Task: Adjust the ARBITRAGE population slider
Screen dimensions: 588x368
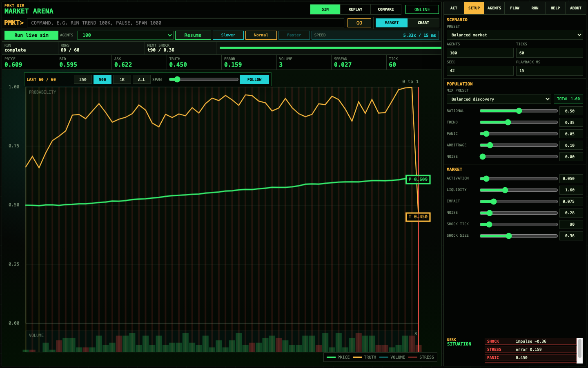Action: (x=519, y=145)
